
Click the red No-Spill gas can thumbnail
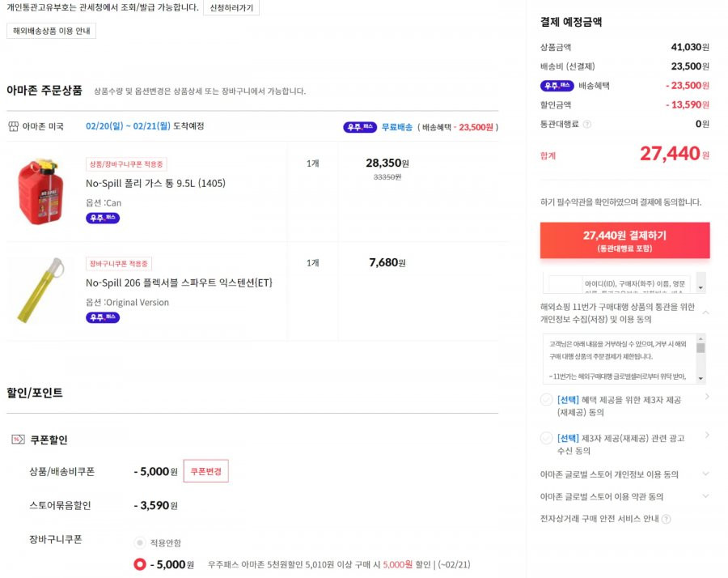[x=41, y=191]
